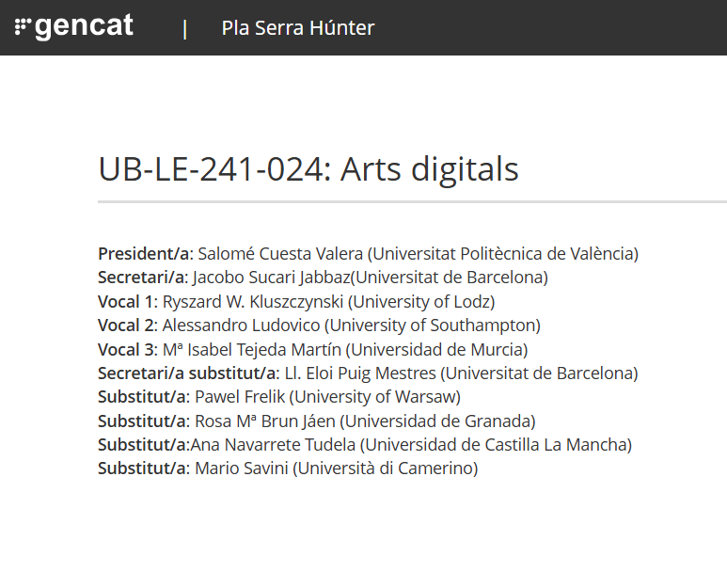
Task: Click the Secretari/a substitut/a label
Action: pos(187,373)
